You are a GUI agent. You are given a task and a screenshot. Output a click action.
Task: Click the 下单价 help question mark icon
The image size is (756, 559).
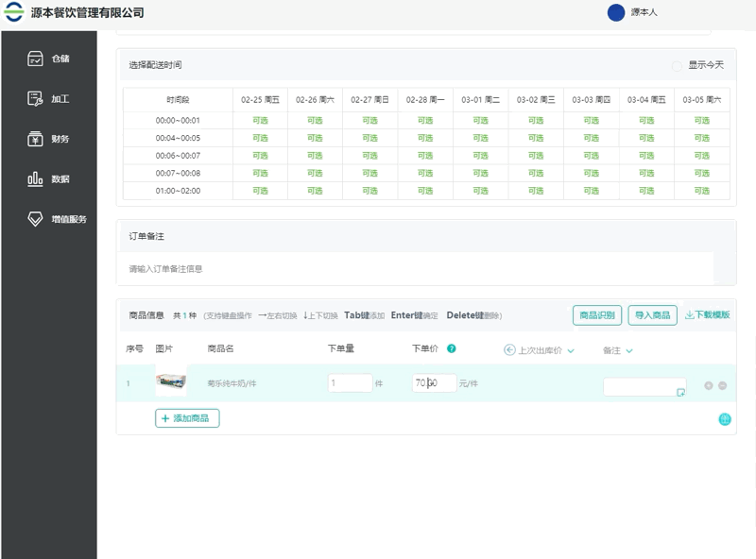pyautogui.click(x=452, y=348)
